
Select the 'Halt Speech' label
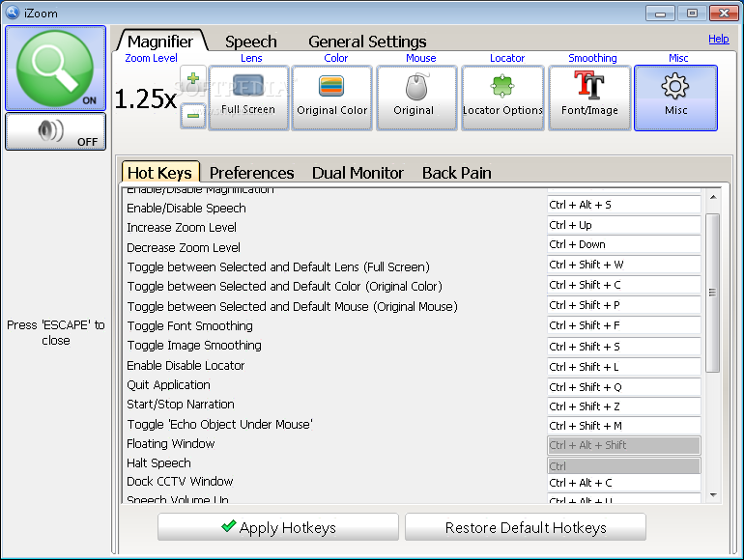point(159,462)
